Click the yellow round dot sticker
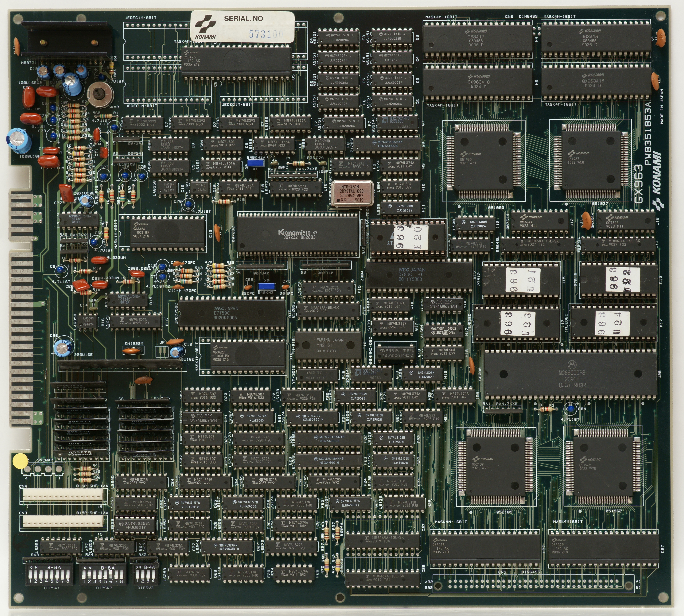Screen dimensions: 684x616 coord(20,461)
